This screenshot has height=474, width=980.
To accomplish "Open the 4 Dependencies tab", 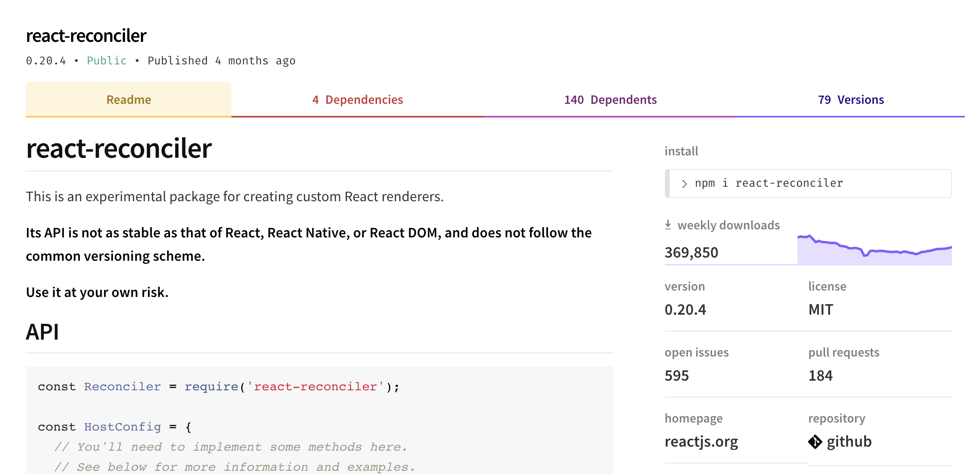I will click(357, 100).
